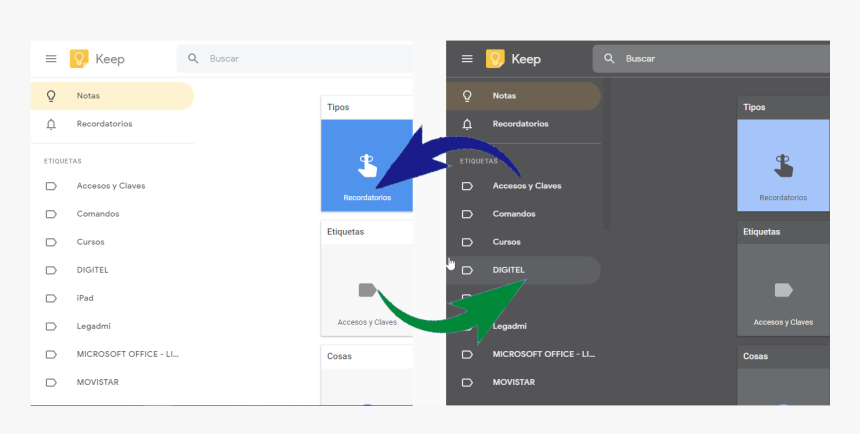Click Keep logo in light window
860x434 pixels.
pyautogui.click(x=79, y=59)
